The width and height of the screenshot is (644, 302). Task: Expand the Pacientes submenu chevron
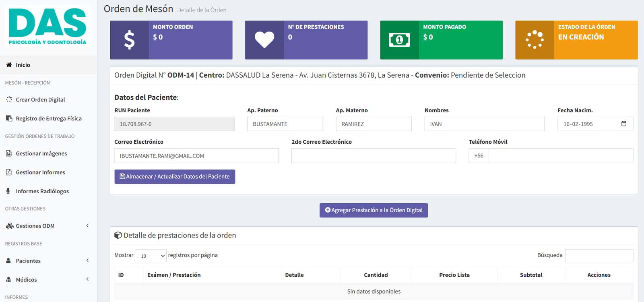click(x=87, y=261)
